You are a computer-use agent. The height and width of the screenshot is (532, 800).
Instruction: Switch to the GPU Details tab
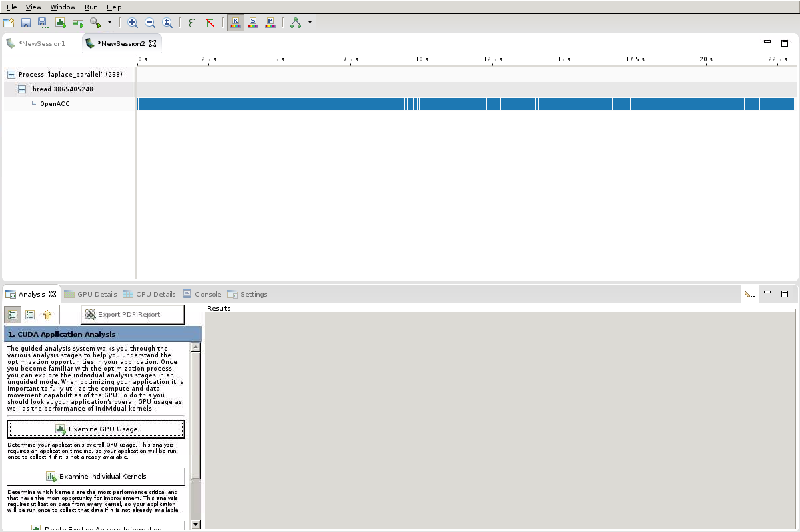[x=91, y=294]
